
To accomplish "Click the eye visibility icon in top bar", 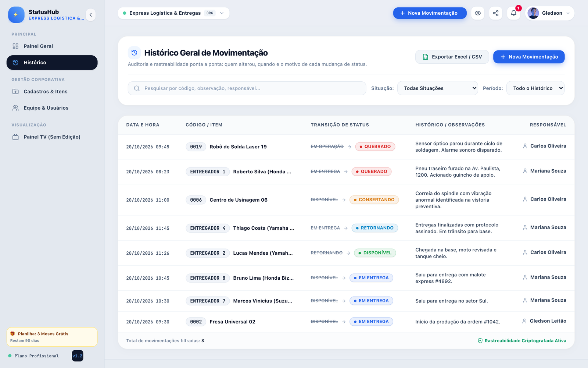I will coord(478,13).
